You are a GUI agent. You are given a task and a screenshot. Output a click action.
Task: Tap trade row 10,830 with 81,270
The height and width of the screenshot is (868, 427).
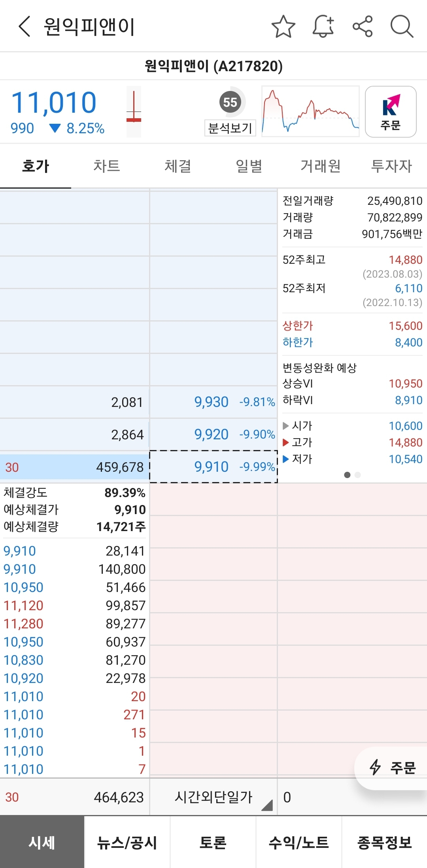pyautogui.click(x=75, y=660)
